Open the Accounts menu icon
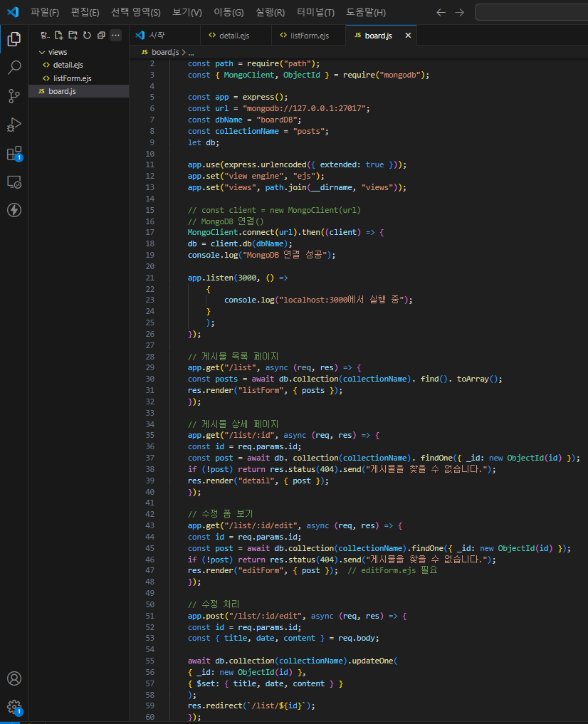This screenshot has width=588, height=724. pyautogui.click(x=14, y=678)
